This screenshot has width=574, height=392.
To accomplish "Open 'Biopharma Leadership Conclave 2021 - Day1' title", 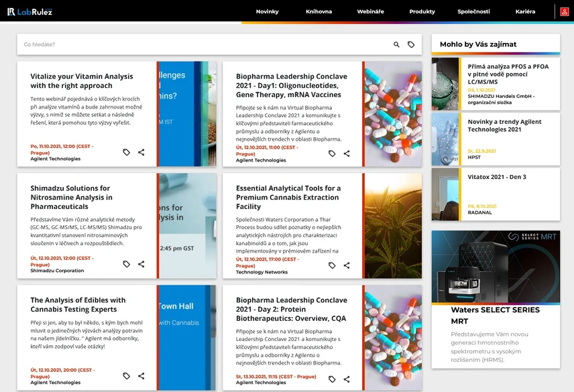I will (x=292, y=86).
